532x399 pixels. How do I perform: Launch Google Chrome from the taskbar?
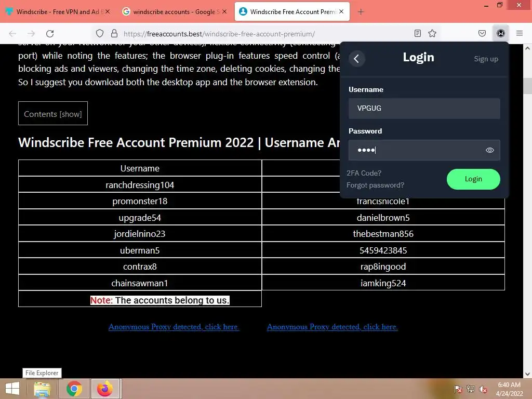click(x=74, y=389)
